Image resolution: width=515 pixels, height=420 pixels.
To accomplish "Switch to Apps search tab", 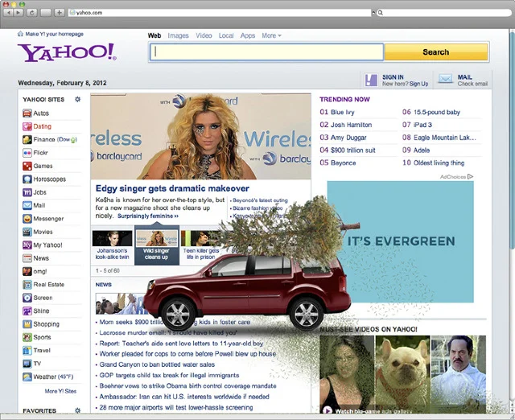I will 248,35.
